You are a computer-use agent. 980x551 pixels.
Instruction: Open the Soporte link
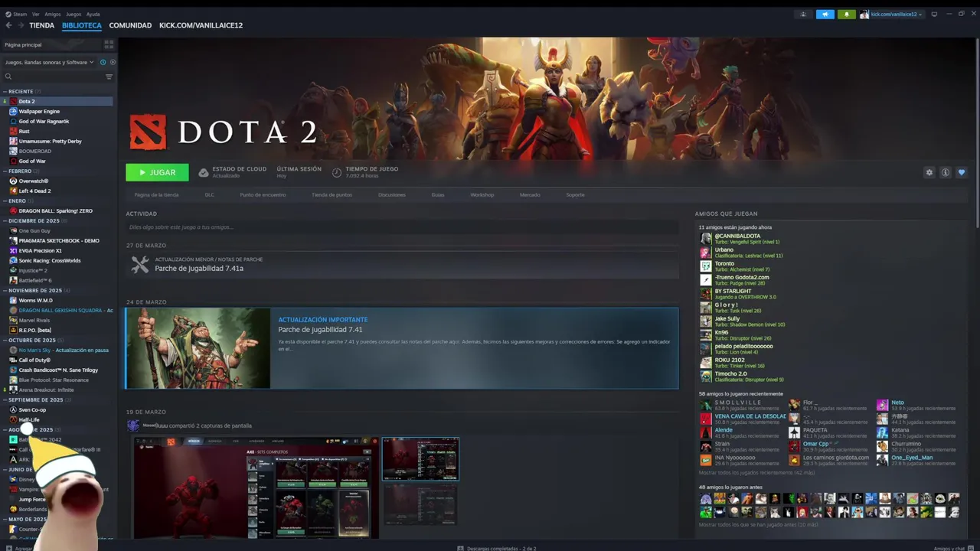point(575,194)
